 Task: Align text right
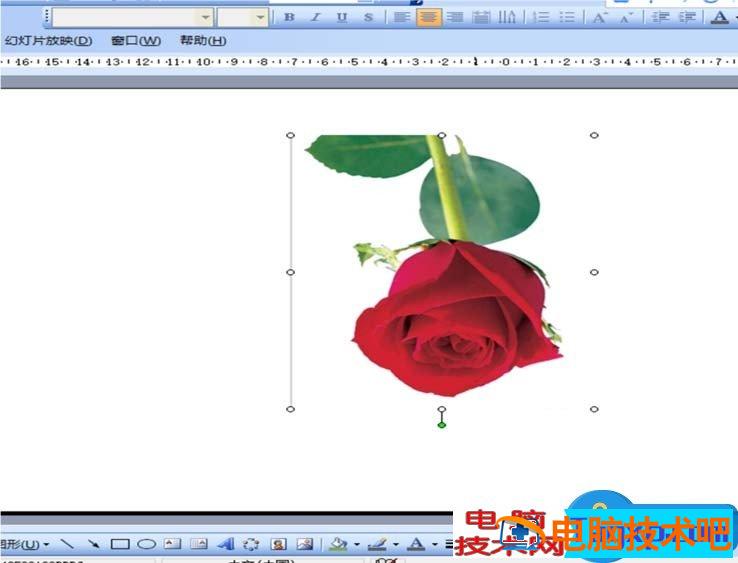point(455,17)
